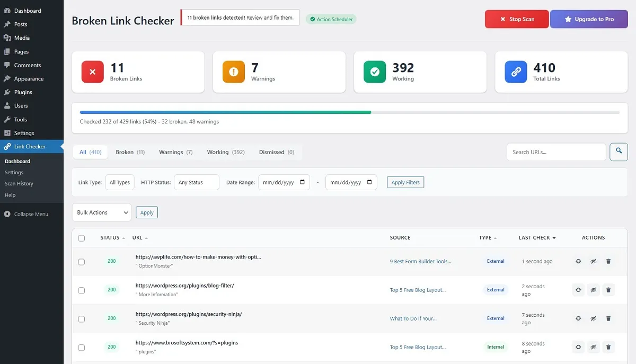Tick the checkbox on the OptionMonster row
Screen dimensions: 636x364
[82, 261]
